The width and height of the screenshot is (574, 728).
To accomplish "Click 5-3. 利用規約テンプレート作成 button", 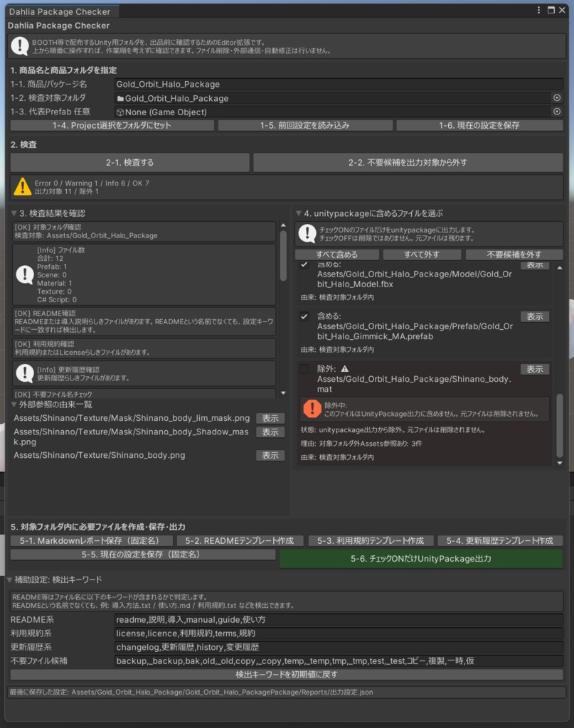I will [371, 541].
